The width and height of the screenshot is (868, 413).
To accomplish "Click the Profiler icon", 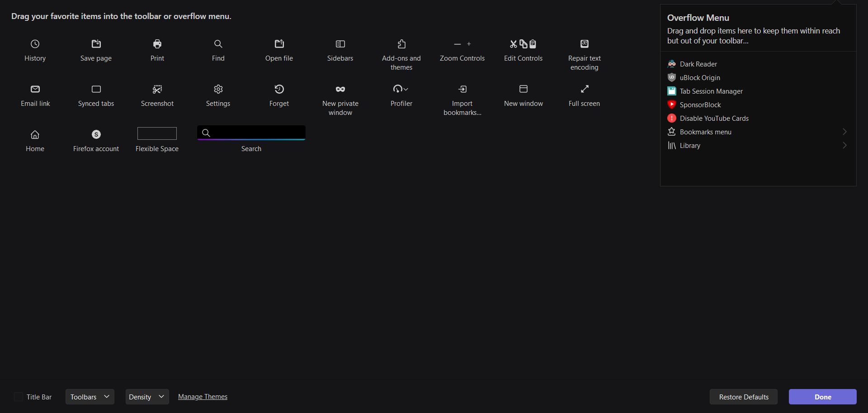I will (398, 89).
